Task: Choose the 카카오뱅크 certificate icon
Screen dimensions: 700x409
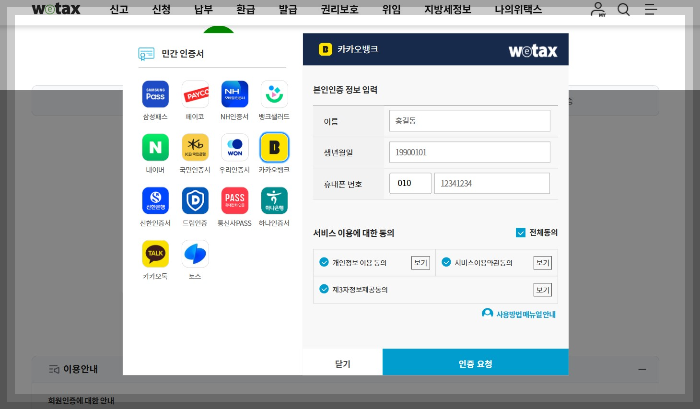Action: 274,147
